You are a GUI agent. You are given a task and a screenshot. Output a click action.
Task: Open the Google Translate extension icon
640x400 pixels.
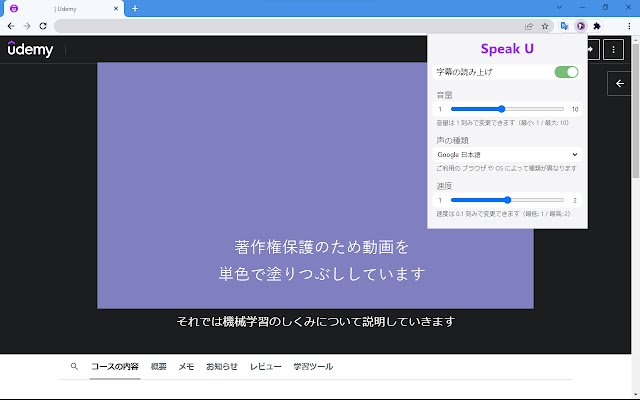(x=564, y=26)
